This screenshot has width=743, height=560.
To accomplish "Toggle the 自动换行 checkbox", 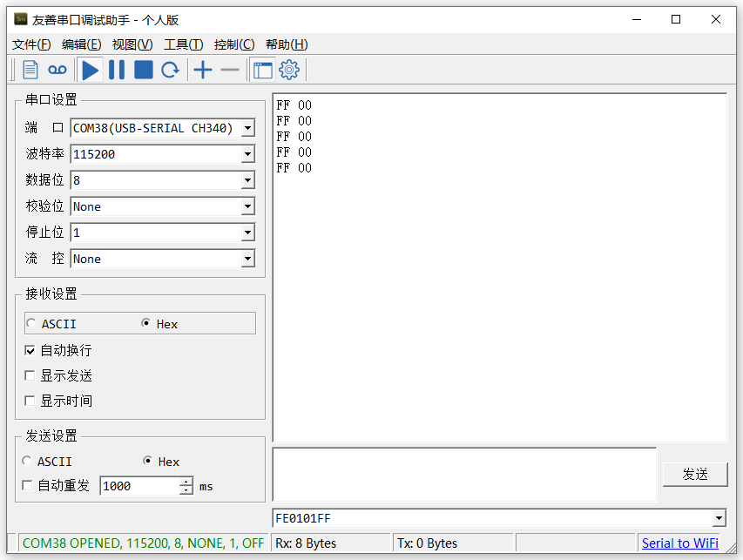I will tap(30, 351).
